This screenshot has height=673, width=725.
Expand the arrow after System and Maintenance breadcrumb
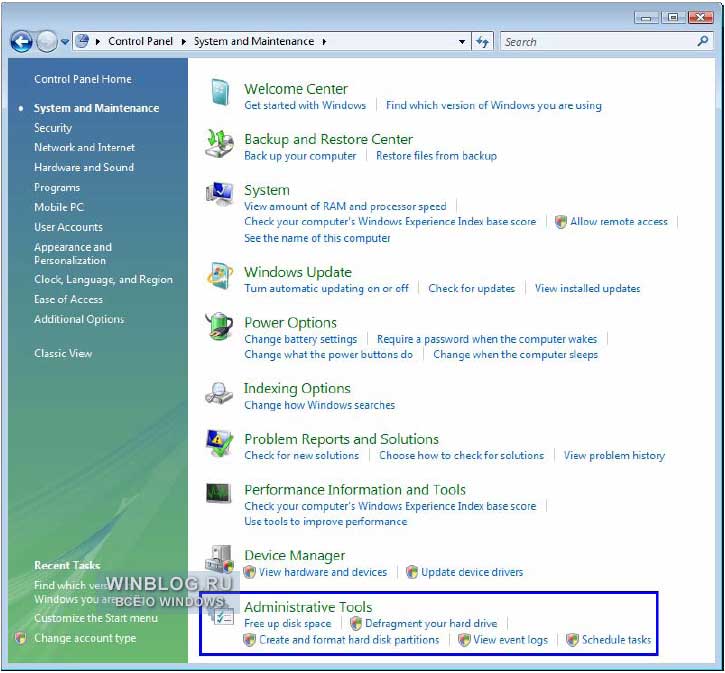pos(324,42)
